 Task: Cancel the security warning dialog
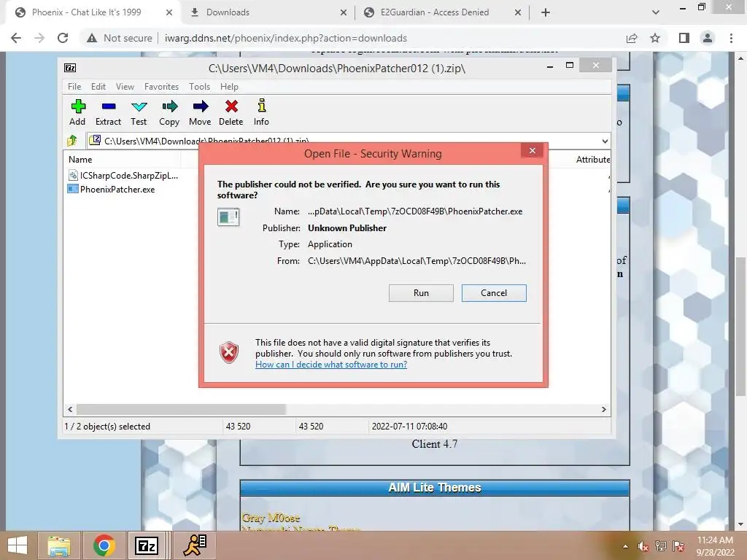pos(494,293)
